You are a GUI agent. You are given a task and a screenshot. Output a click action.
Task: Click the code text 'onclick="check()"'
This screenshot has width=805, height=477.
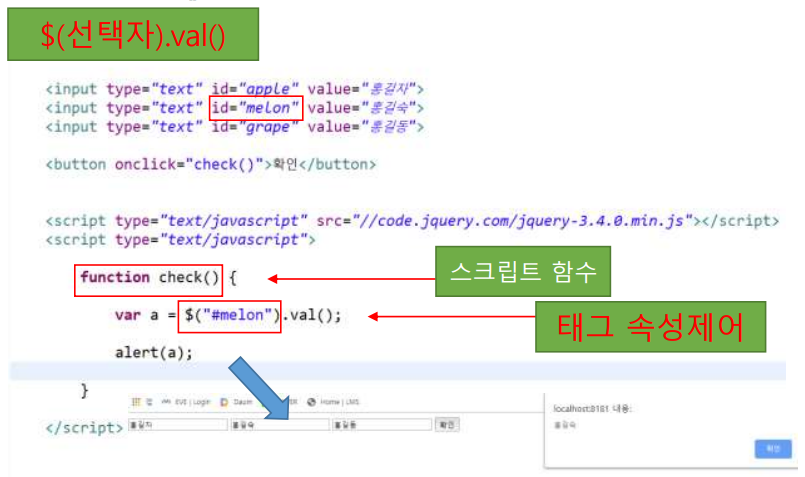click(x=189, y=165)
